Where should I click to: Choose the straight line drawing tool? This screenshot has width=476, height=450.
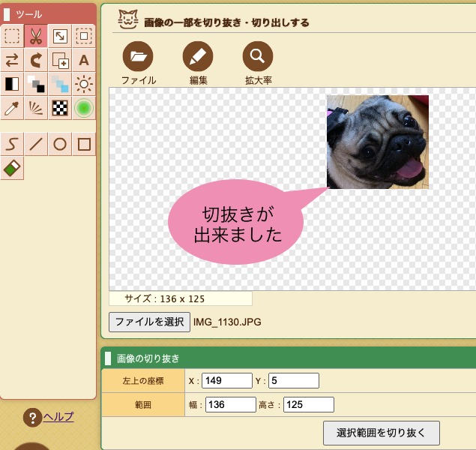point(36,144)
